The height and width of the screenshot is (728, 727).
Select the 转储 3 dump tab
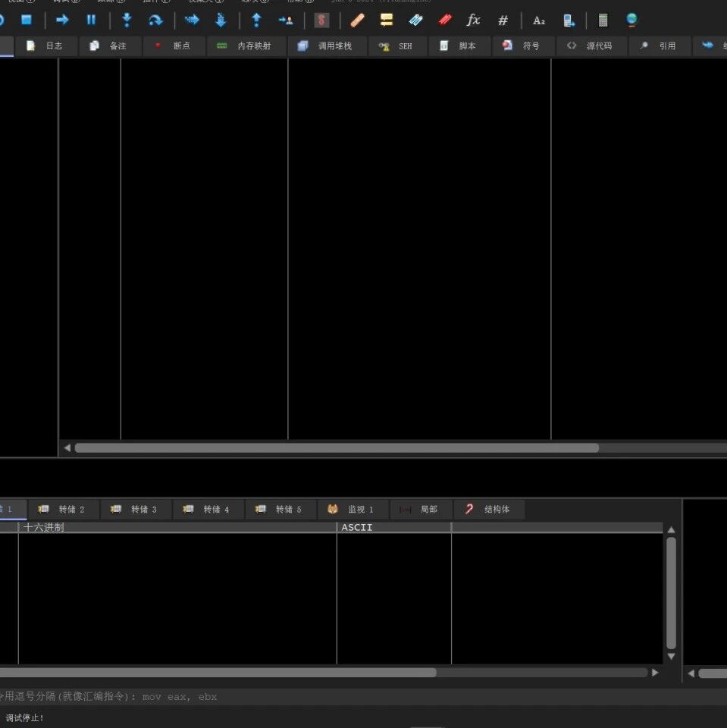point(136,510)
